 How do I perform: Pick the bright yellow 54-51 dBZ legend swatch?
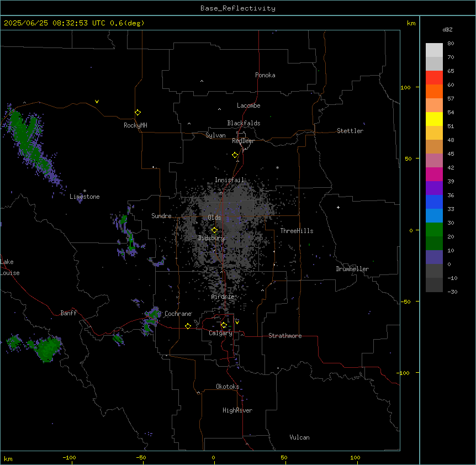click(434, 119)
